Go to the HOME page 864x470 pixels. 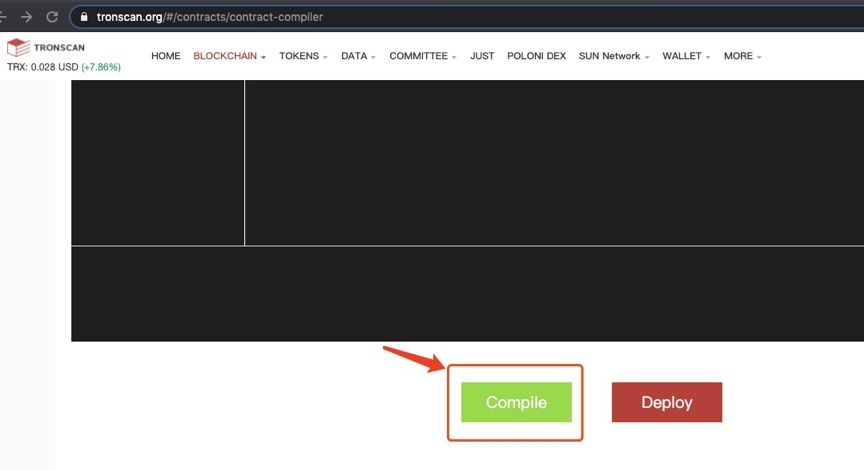pos(166,56)
